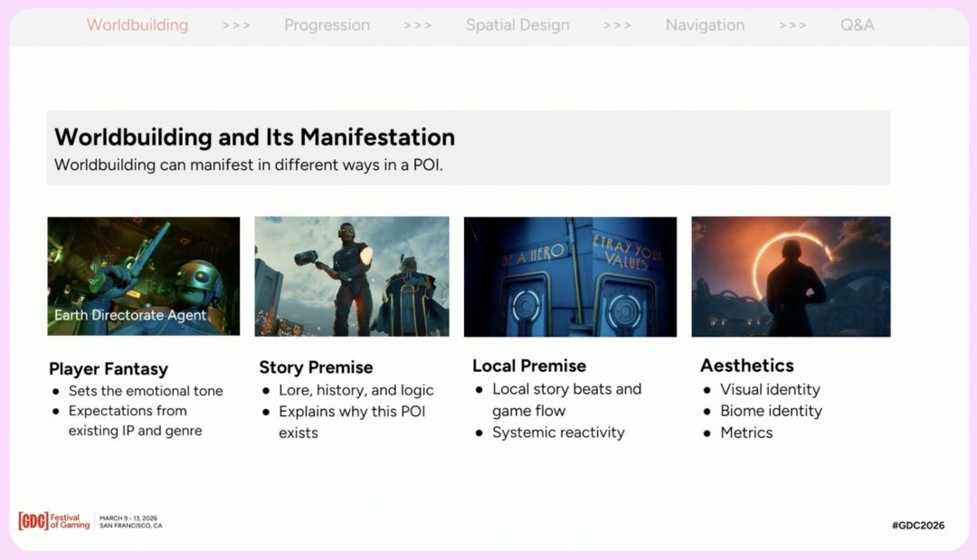The height and width of the screenshot is (560, 977).
Task: Click the 'Story Premise' heading
Action: click(x=316, y=367)
